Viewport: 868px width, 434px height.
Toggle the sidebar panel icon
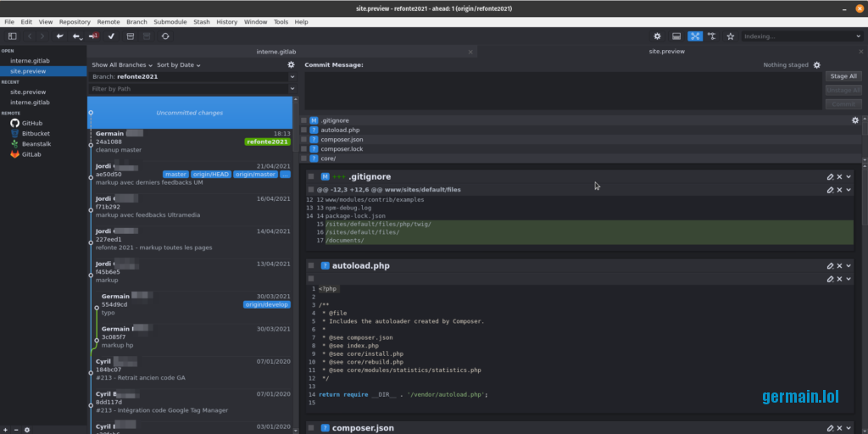(x=12, y=36)
